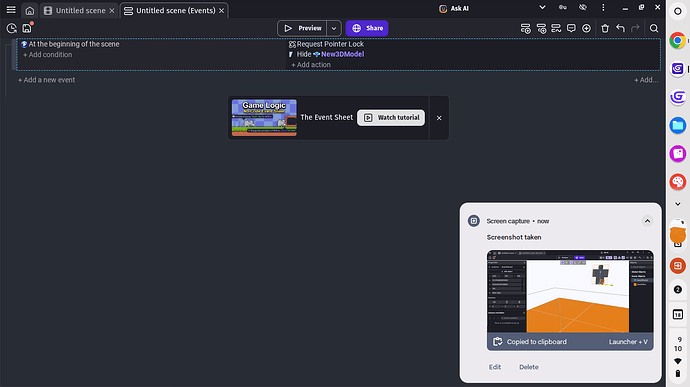Open the Files app from shelf
This screenshot has width=690, height=387.
coord(678,125)
